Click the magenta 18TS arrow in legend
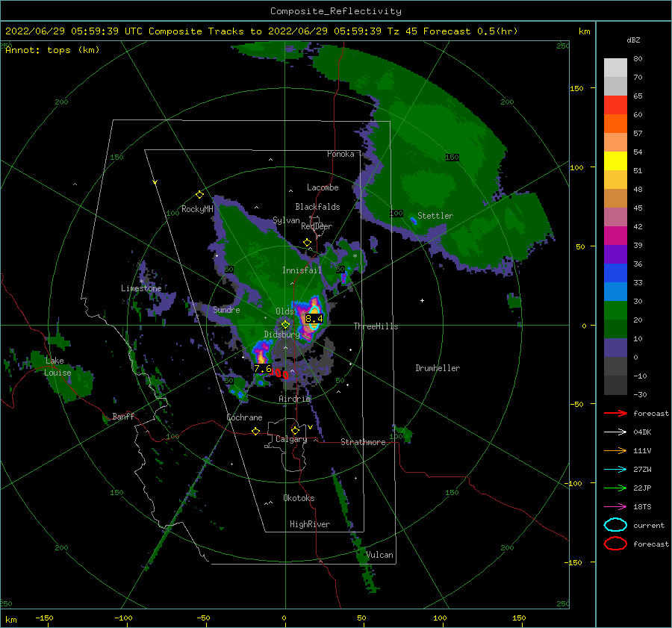Viewport: 672px width, 628px height. click(x=615, y=507)
